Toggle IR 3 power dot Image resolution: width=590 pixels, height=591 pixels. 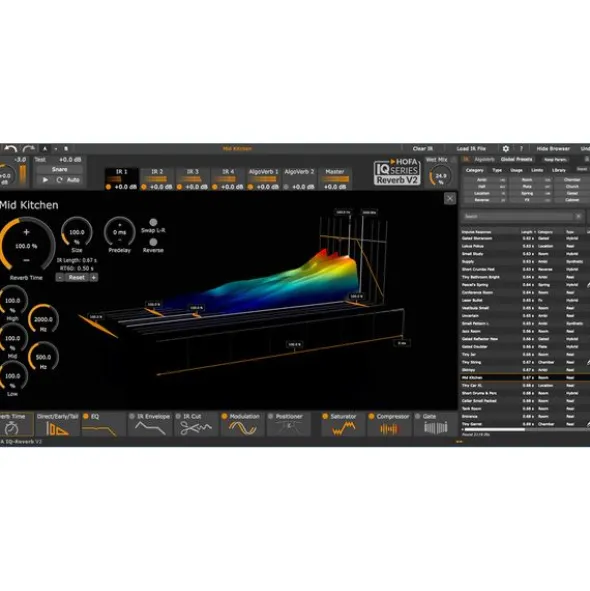pos(179,187)
